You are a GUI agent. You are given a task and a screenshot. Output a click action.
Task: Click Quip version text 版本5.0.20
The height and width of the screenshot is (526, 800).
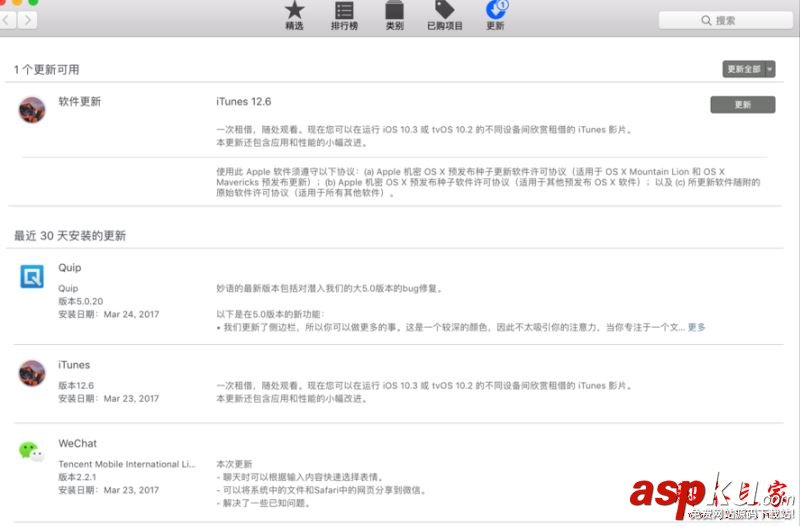[x=81, y=301]
